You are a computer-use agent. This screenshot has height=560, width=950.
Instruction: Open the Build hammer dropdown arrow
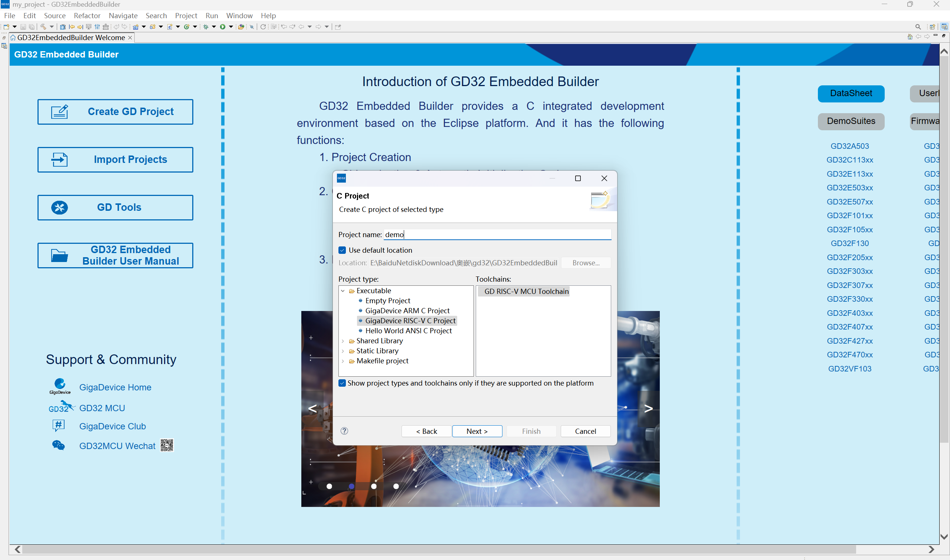point(52,27)
